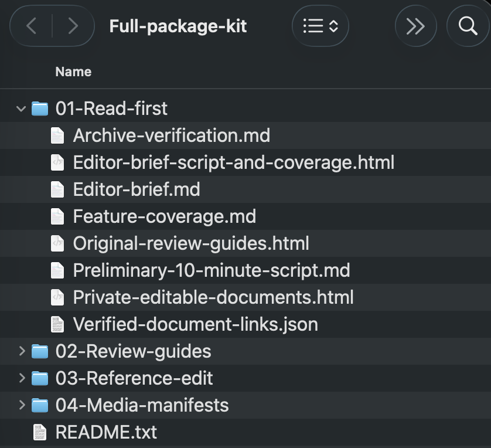The width and height of the screenshot is (491, 448).
Task: Open the Finder search magnifier
Action: 468,26
